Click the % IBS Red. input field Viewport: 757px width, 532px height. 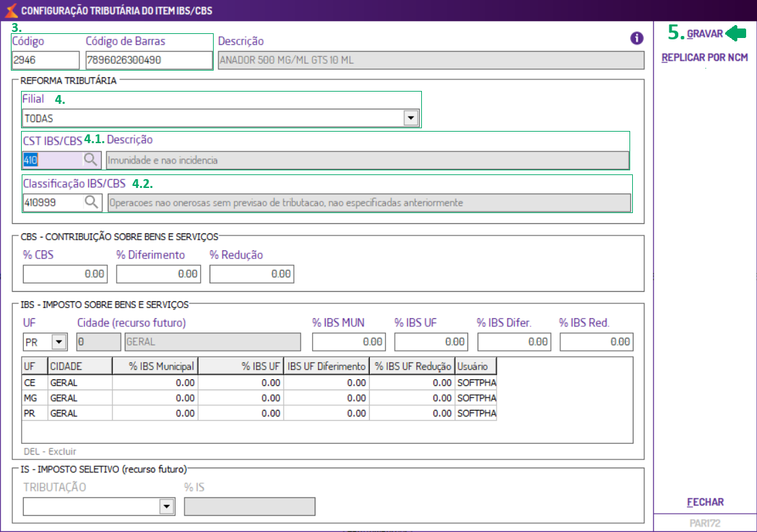[x=596, y=342]
